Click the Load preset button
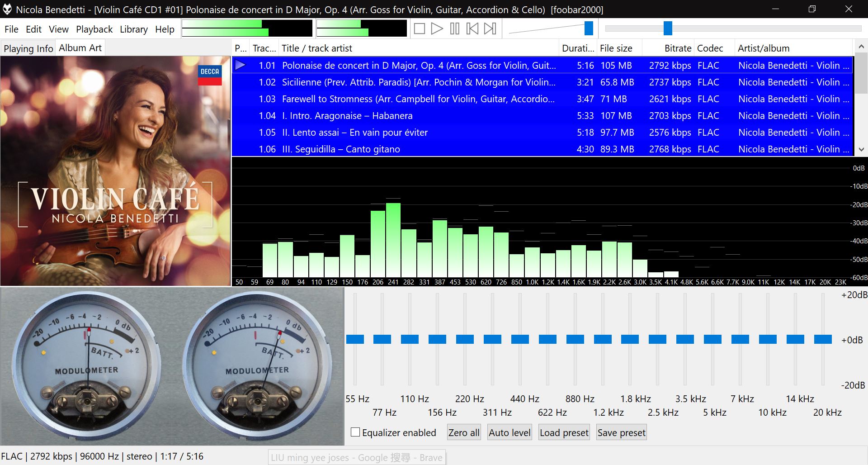This screenshot has height=465, width=868. (x=564, y=432)
